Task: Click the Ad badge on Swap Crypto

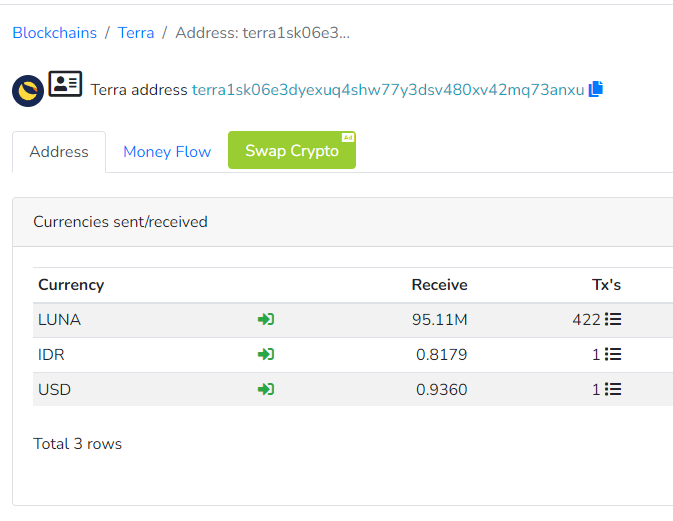Action: tap(348, 137)
